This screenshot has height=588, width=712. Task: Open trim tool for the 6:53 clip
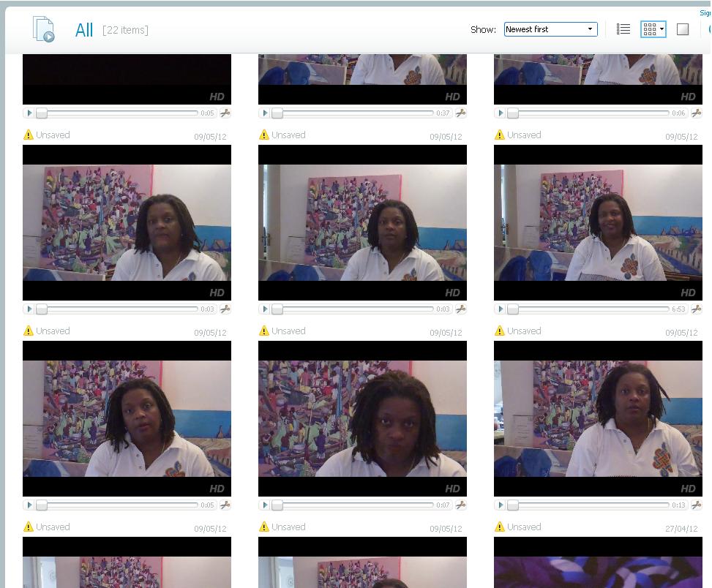pos(696,309)
